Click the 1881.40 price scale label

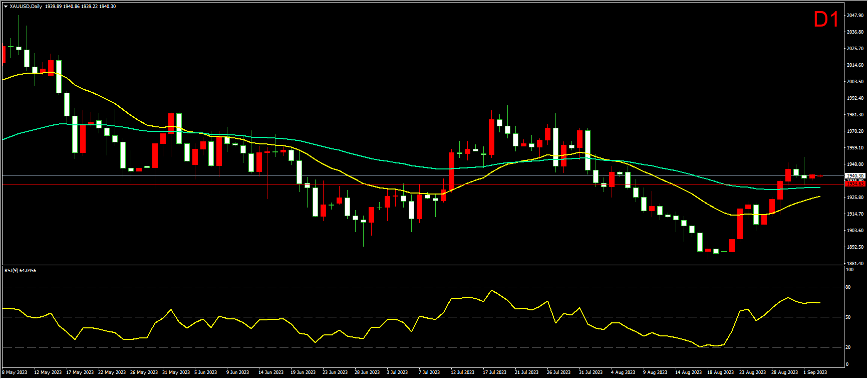coord(854,264)
